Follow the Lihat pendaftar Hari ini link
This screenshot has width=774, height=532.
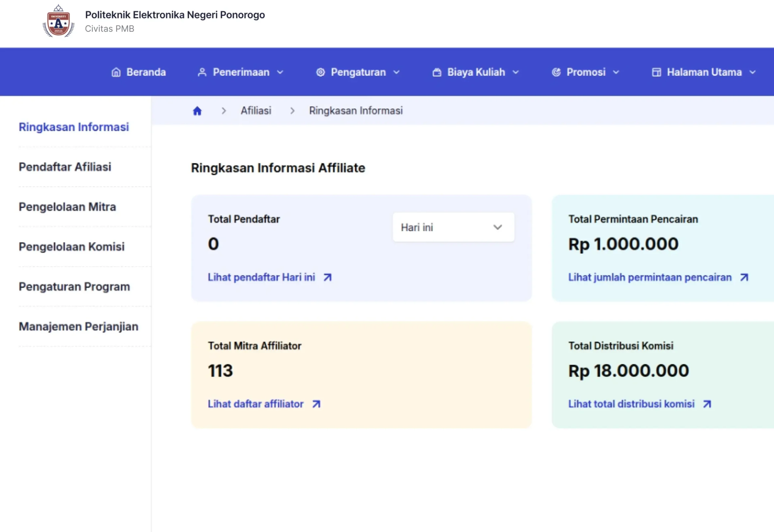click(x=261, y=277)
